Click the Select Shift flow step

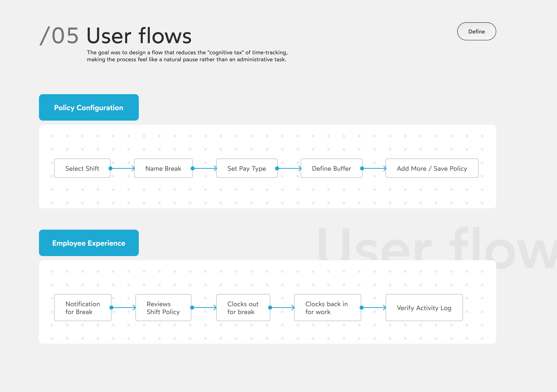(82, 168)
